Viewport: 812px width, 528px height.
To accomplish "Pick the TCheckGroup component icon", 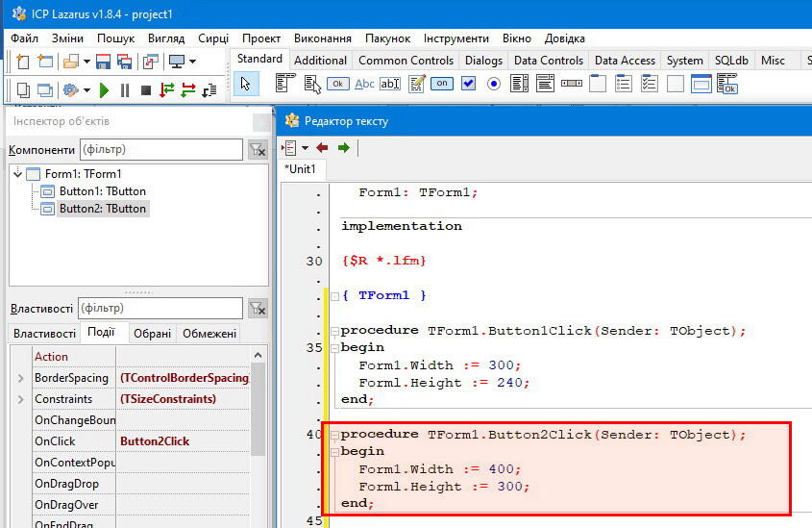I will coord(650,84).
